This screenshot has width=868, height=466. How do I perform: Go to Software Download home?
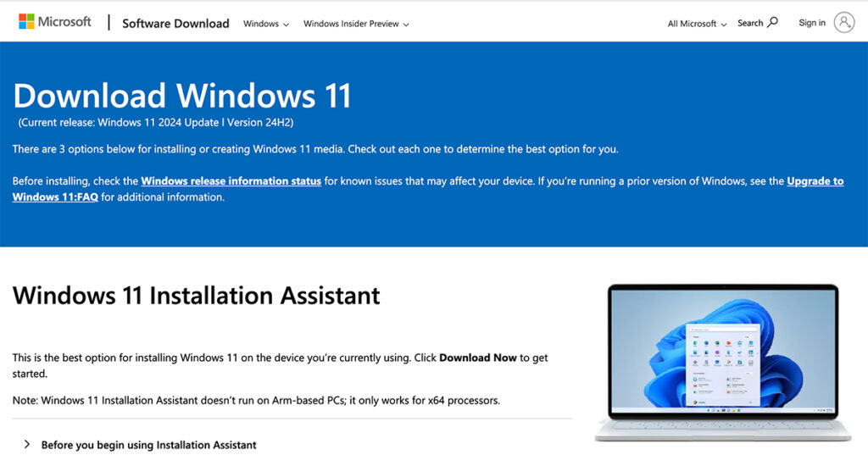pos(175,24)
